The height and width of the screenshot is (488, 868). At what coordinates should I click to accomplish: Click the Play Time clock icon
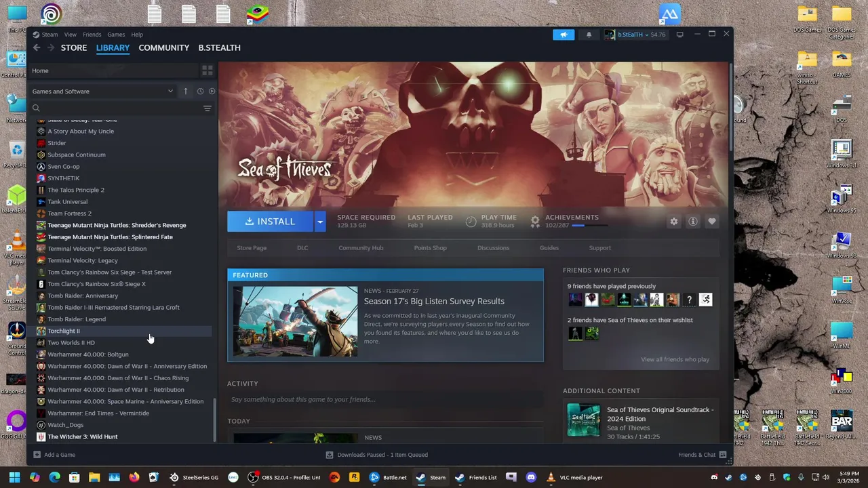[471, 222]
